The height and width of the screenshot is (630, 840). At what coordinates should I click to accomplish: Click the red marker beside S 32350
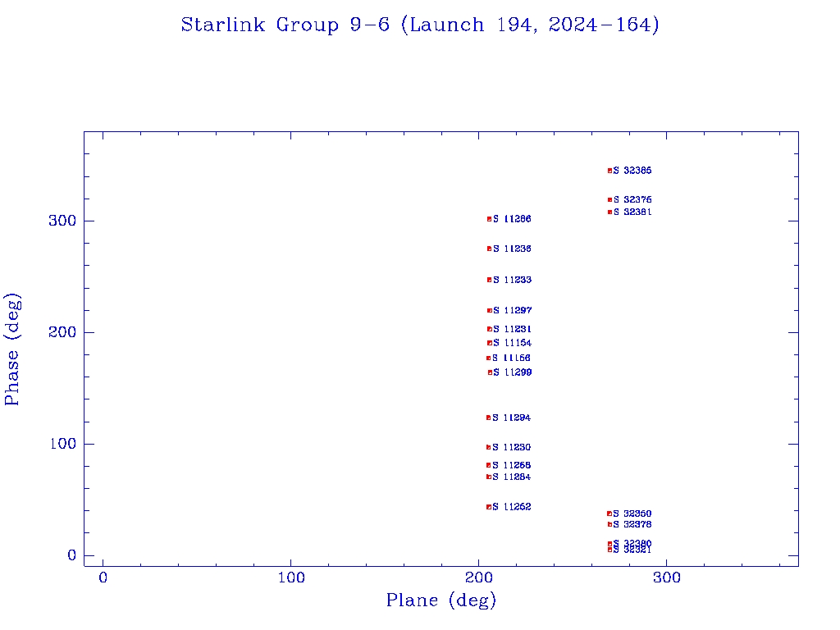609,514
